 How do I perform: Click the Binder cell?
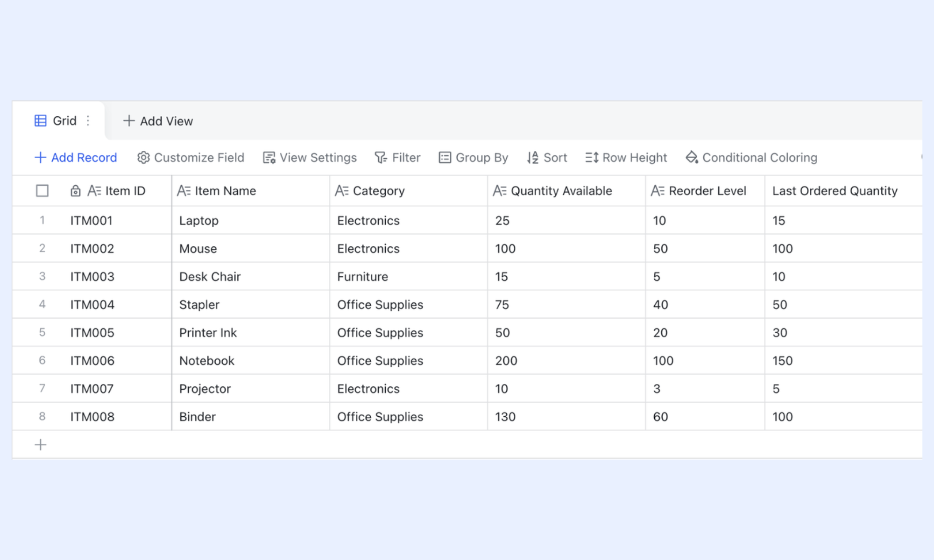point(251,416)
